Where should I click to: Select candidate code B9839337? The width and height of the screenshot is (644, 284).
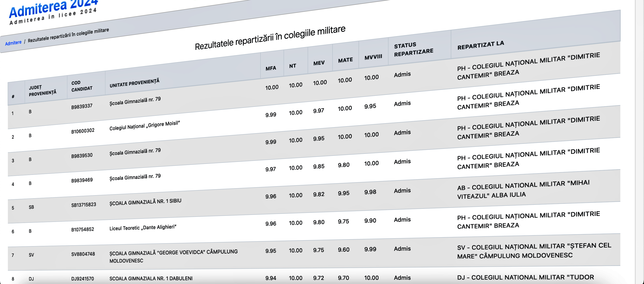coord(82,106)
